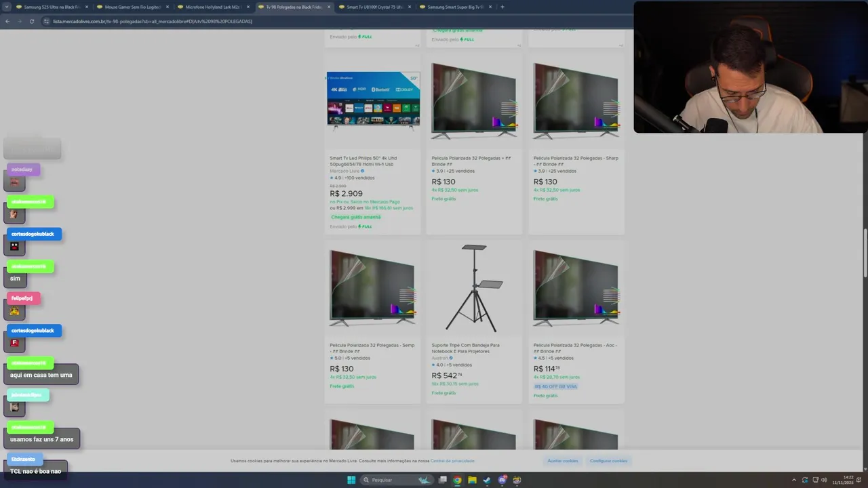Close the Samsung Smart Super Big Tv tab
This screenshot has height=488, width=868.
tap(490, 7)
